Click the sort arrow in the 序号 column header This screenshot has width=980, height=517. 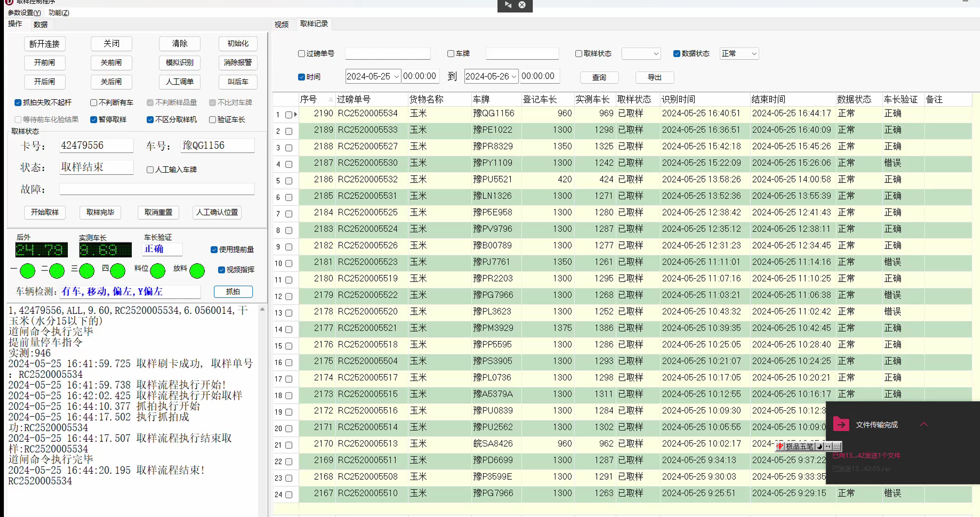(x=330, y=99)
